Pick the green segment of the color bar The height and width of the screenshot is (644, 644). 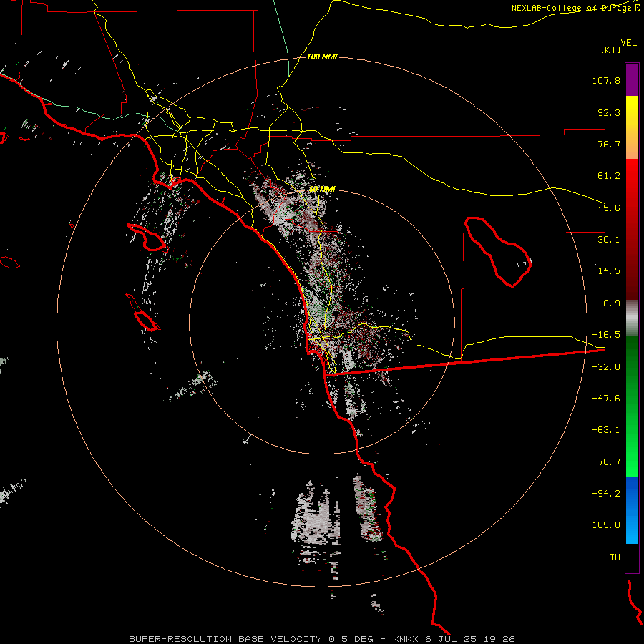(632, 406)
